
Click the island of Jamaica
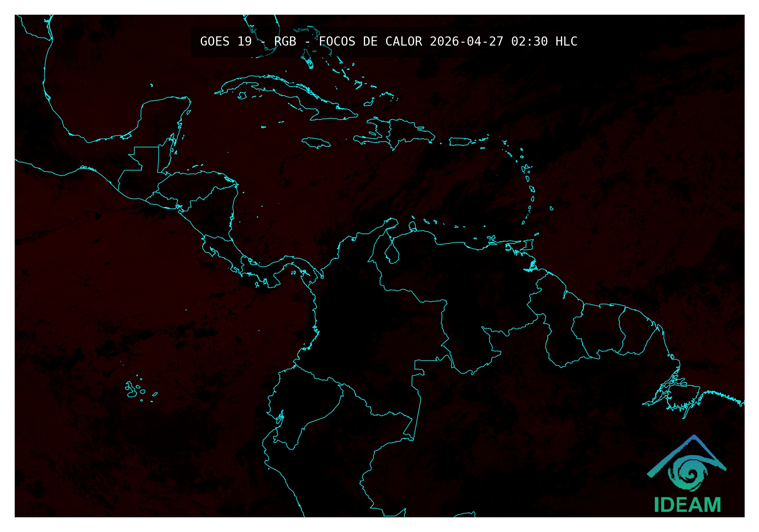point(316,142)
